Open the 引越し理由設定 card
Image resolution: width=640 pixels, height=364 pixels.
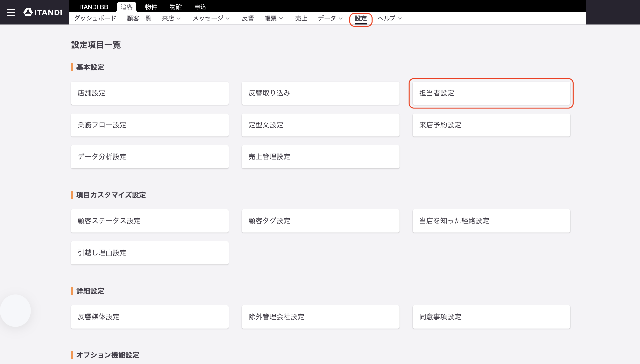(150, 253)
